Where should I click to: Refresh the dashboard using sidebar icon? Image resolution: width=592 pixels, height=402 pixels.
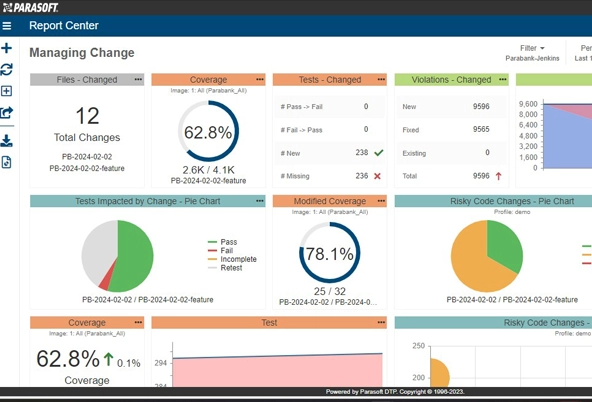pyautogui.click(x=6, y=69)
